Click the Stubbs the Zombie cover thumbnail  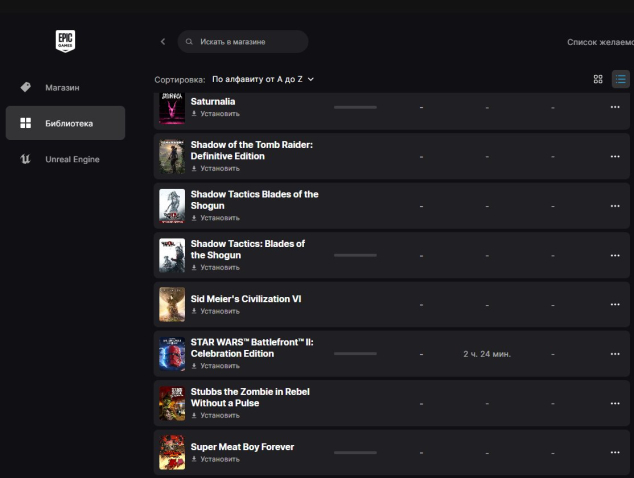[172, 403]
